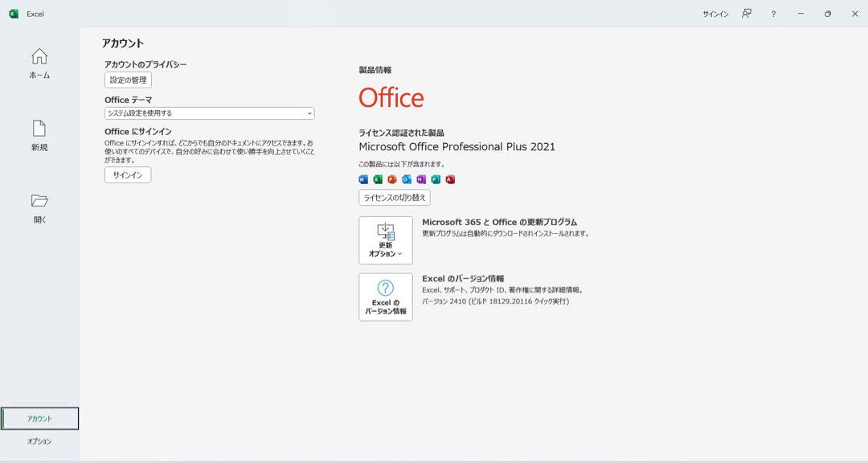Click the バージョン 2410 build number text

495,301
